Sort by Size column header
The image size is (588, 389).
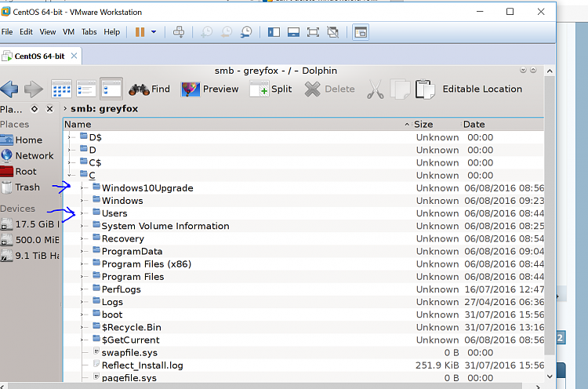tap(437, 124)
